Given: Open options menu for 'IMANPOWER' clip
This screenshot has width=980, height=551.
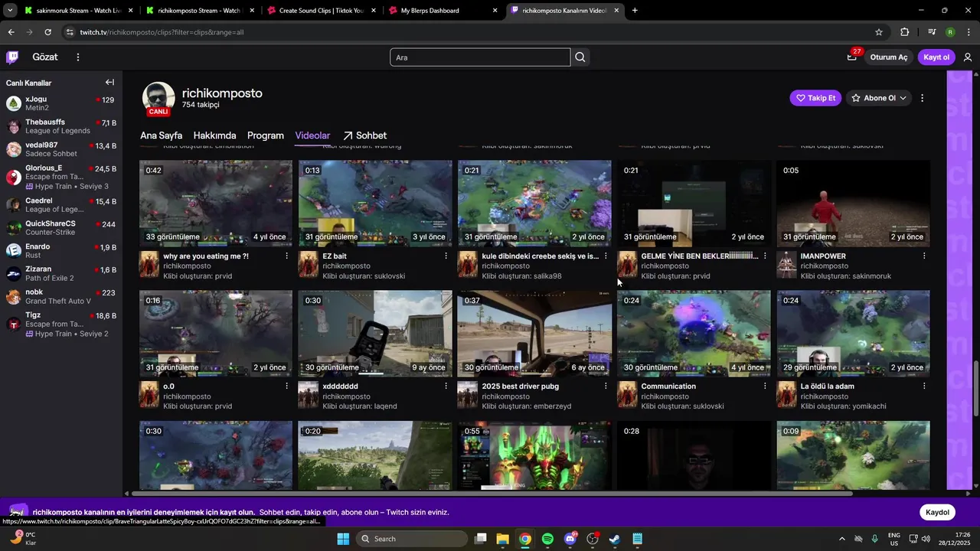Looking at the screenshot, I should point(923,256).
